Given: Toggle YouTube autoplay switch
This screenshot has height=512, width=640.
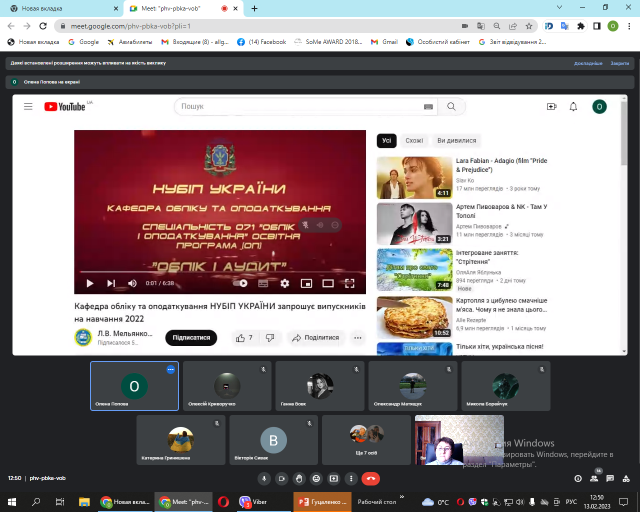Looking at the screenshot, I should 240,283.
